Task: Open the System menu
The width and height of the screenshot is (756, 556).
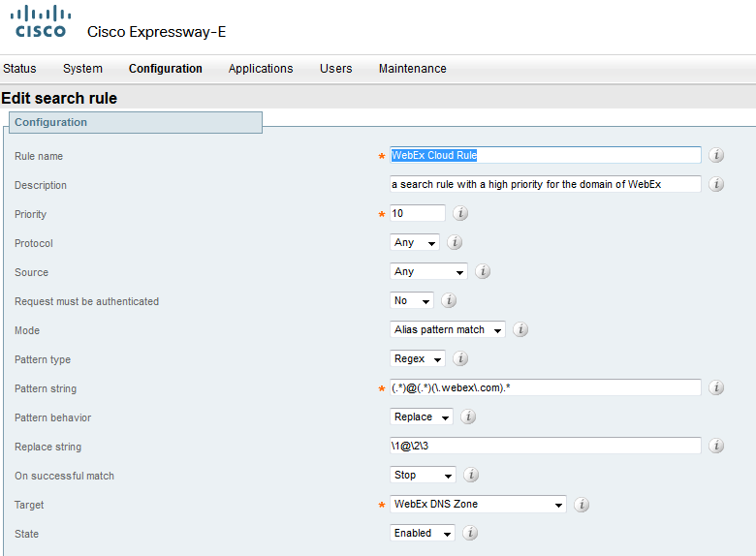Action: point(82,69)
